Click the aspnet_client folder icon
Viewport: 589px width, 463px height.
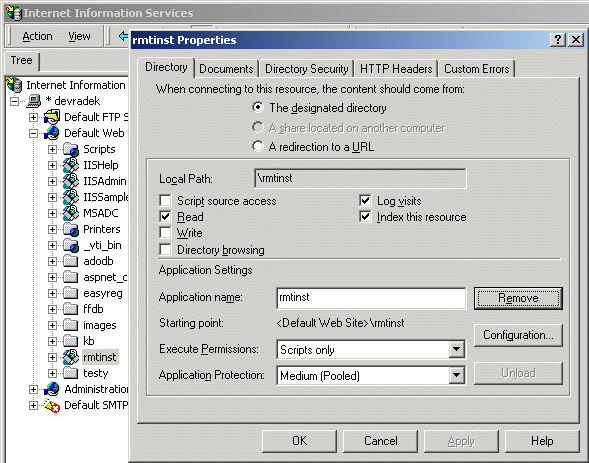tap(71, 277)
